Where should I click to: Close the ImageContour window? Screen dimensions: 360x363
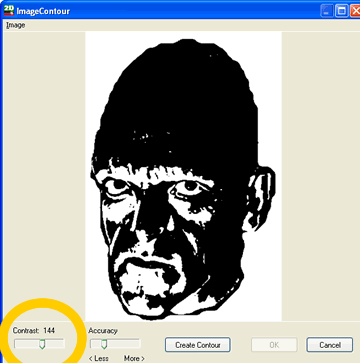tap(355, 11)
